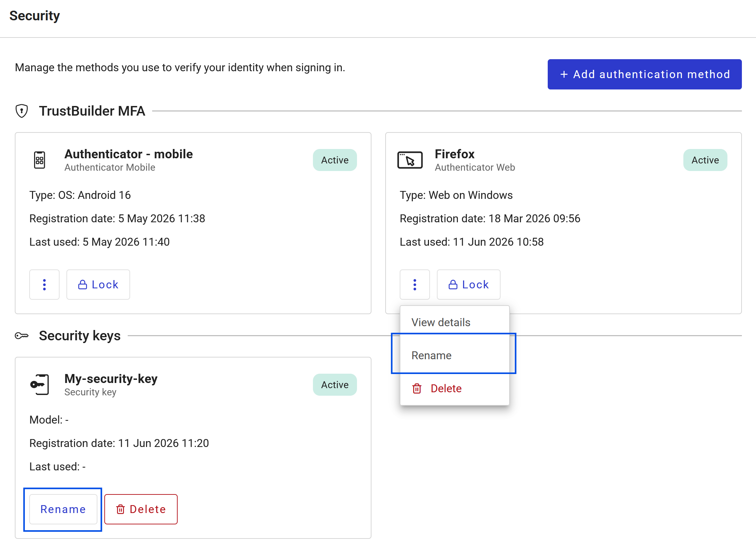Click the Authenticator - mobile title
Image resolution: width=756 pixels, height=544 pixels.
coord(129,154)
